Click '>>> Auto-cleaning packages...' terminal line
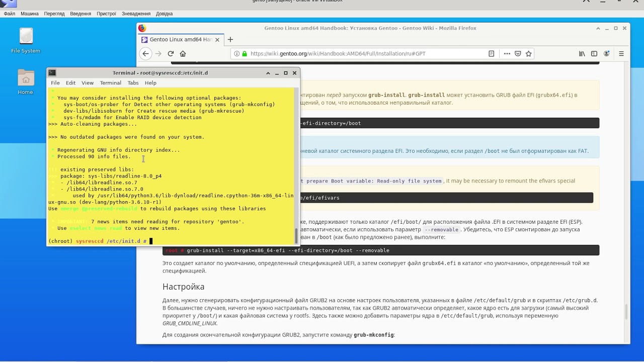The image size is (644, 362). tap(93, 124)
